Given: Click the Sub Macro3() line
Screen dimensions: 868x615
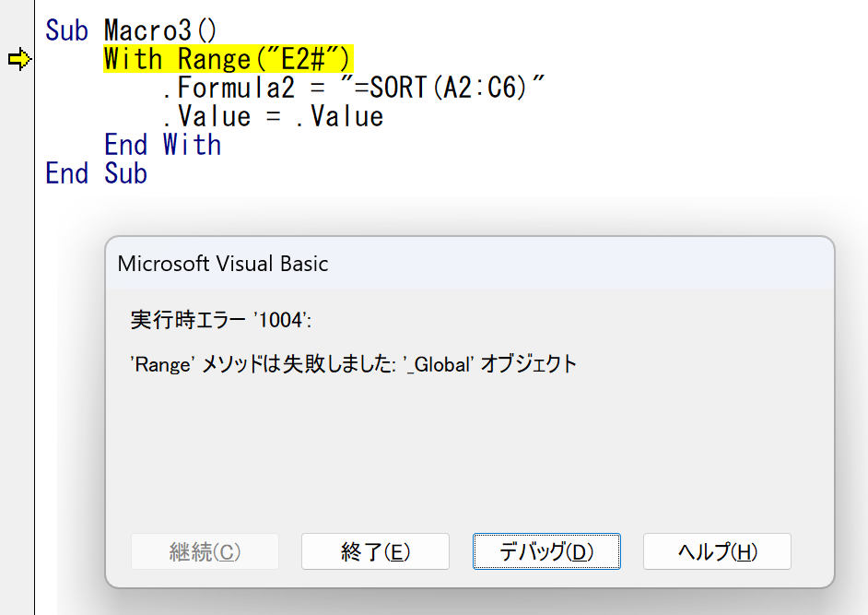Looking at the screenshot, I should pyautogui.click(x=131, y=30).
